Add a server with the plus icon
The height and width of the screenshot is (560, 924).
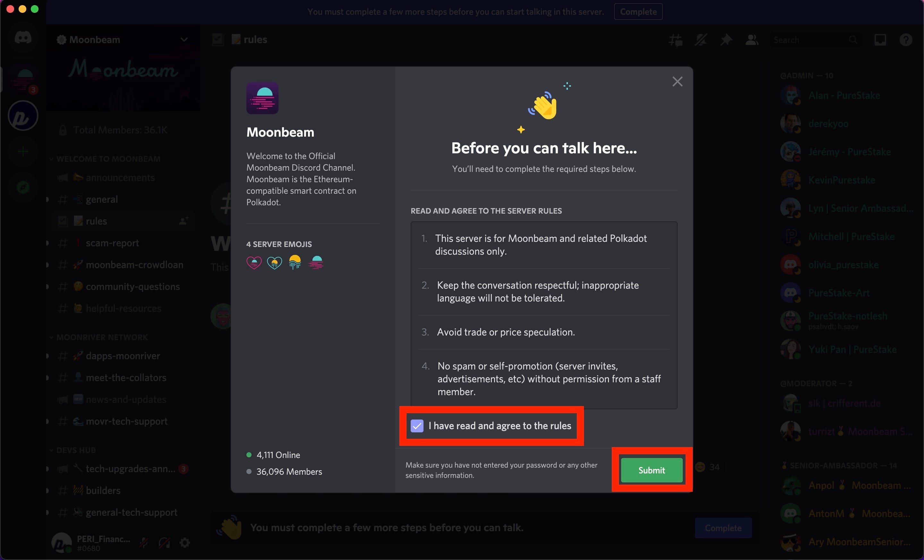pos(23,152)
